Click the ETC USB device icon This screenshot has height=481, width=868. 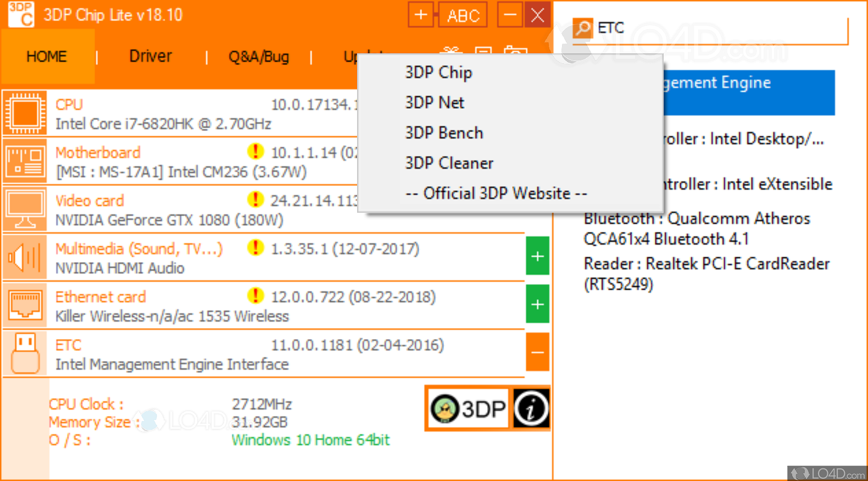coord(25,353)
